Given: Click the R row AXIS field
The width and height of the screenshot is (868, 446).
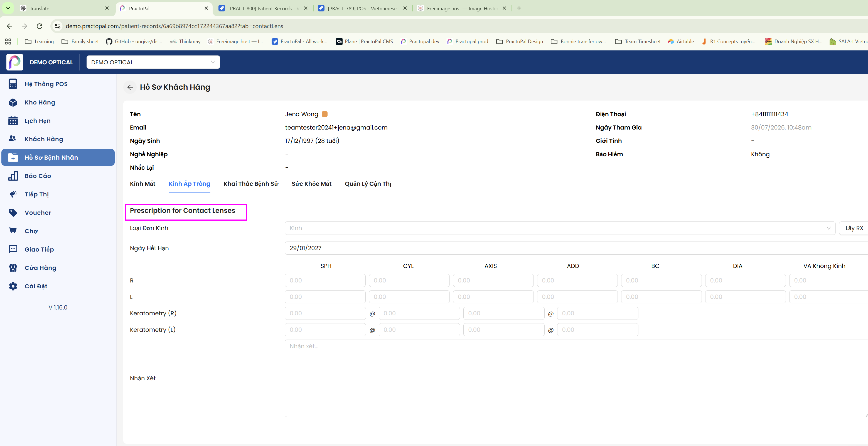Looking at the screenshot, I should [493, 280].
